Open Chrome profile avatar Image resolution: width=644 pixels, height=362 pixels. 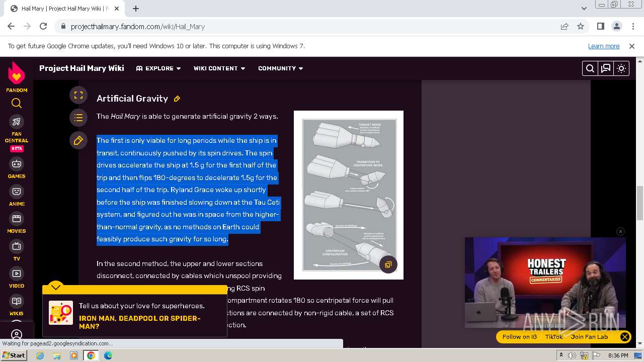tap(617, 26)
